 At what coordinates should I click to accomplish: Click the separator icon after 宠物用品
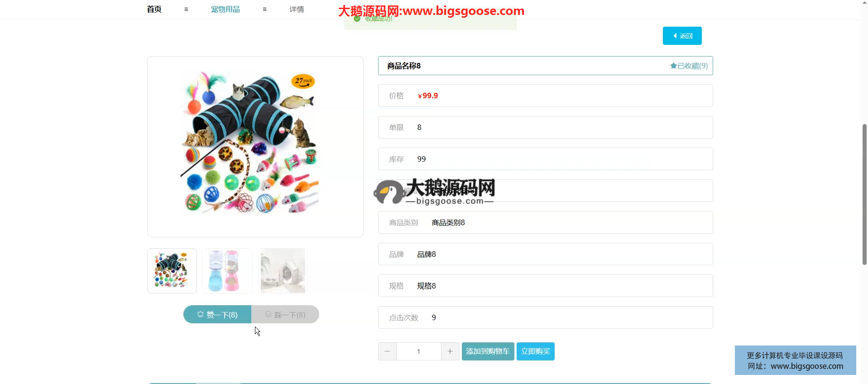[264, 9]
